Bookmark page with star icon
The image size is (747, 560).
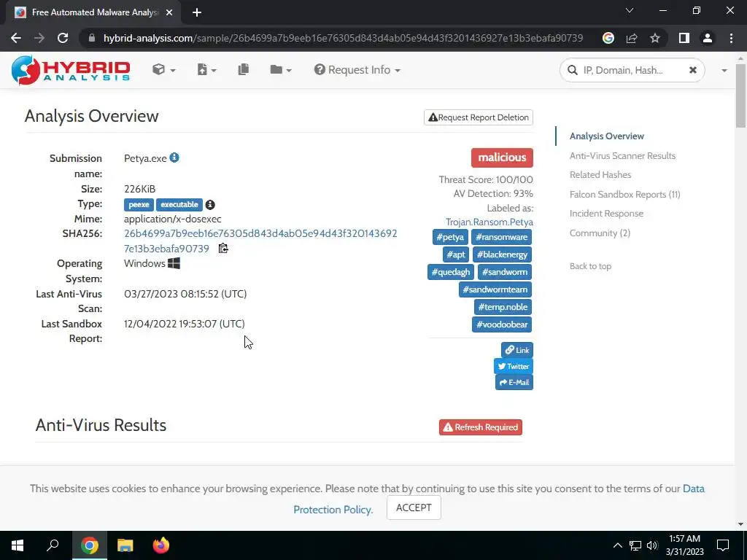pos(655,38)
